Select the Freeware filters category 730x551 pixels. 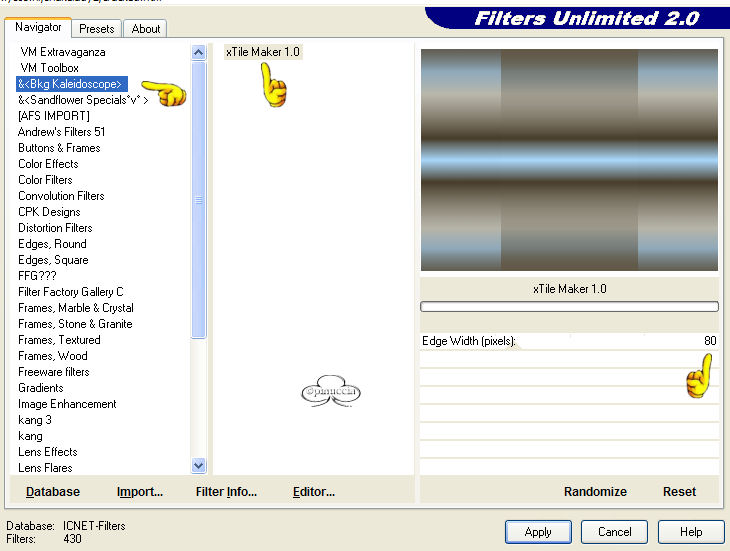tap(54, 372)
